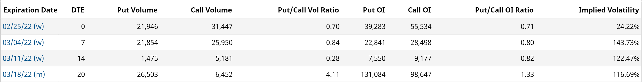Sort by Put/Call Vol Ratio header
This screenshot has width=644, height=82.
point(308,10)
